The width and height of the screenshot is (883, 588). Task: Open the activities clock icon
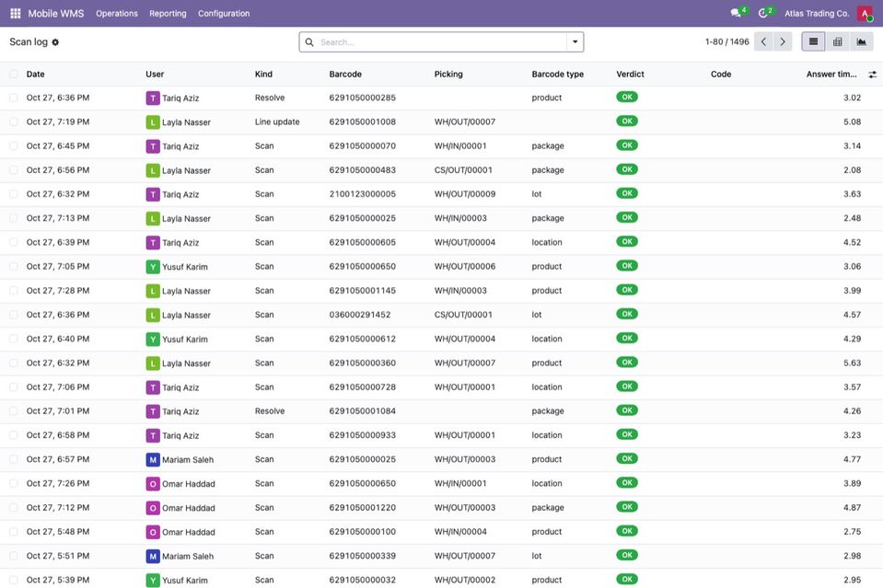click(x=763, y=13)
